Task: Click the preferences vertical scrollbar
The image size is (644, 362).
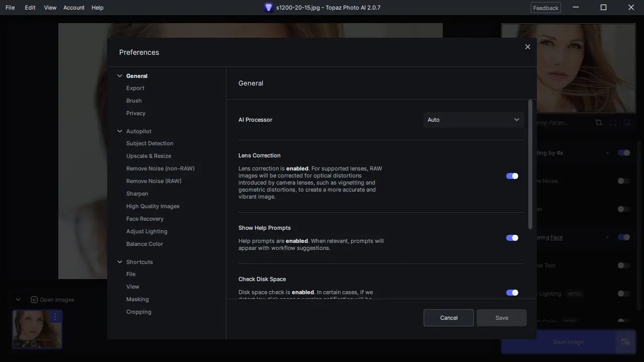Action: [530, 165]
